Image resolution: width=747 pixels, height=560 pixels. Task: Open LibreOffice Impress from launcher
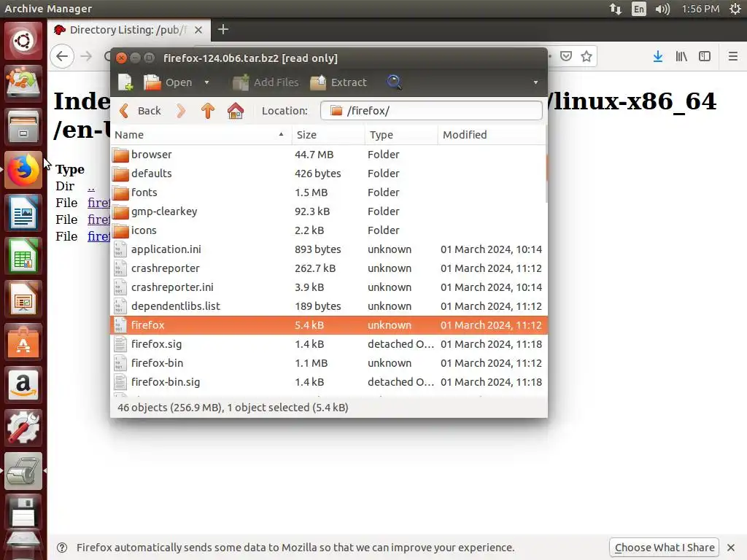(x=23, y=299)
